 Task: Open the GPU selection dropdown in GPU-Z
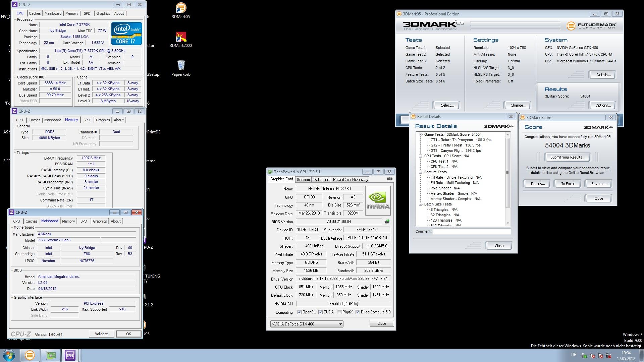tap(307, 324)
